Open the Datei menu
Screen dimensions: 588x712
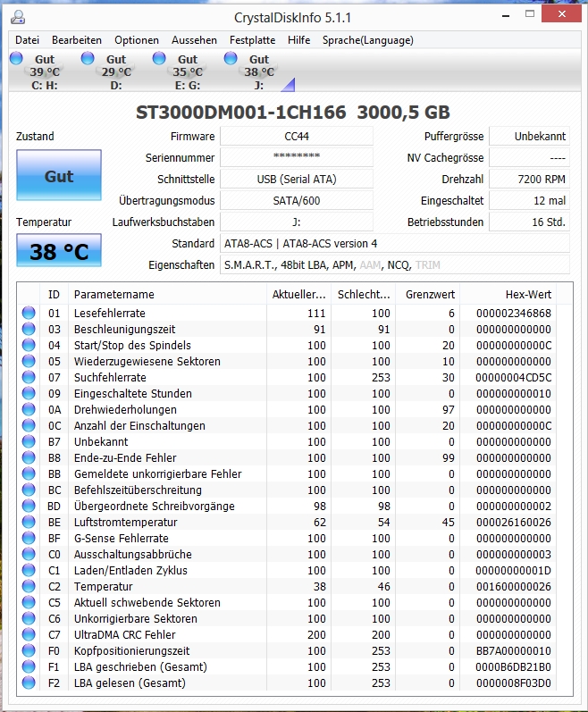27,40
